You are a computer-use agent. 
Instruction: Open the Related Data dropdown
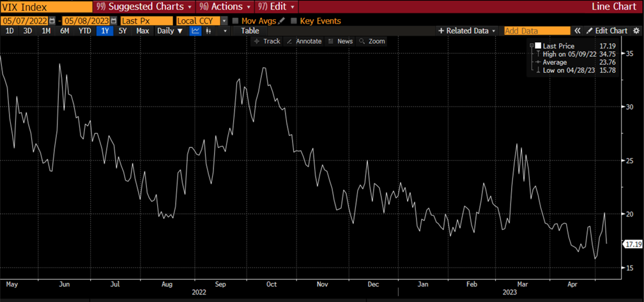(466, 31)
